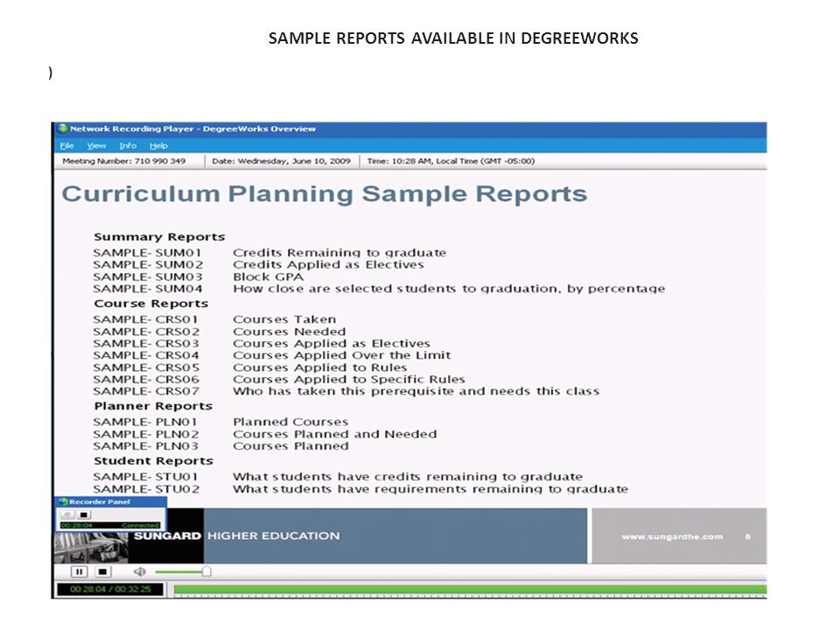Stop the player playback
840x630 pixels.
pos(102,571)
